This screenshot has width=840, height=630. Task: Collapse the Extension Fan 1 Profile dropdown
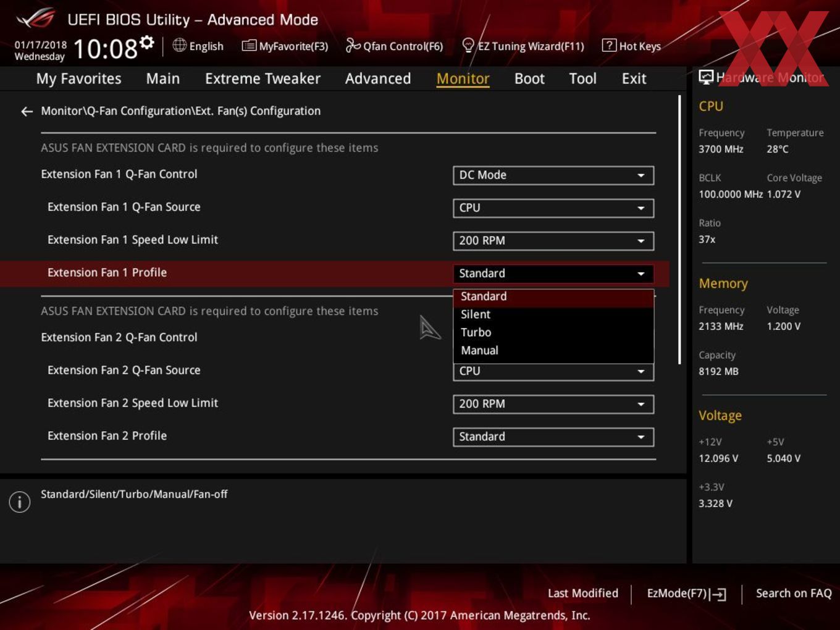click(x=553, y=274)
